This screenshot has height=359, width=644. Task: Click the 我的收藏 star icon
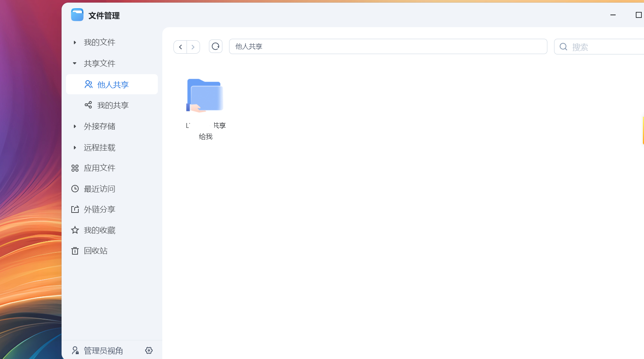click(x=75, y=230)
